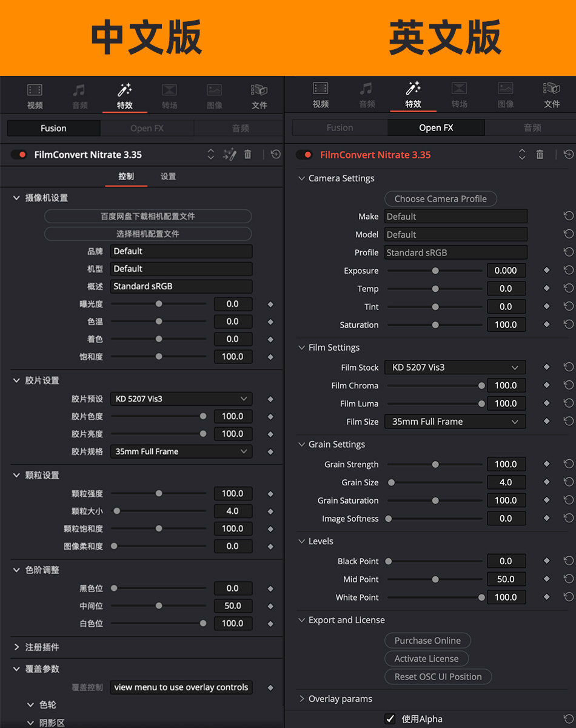Open 转场 icon in English panel
The width and height of the screenshot is (576, 728).
coord(459,89)
